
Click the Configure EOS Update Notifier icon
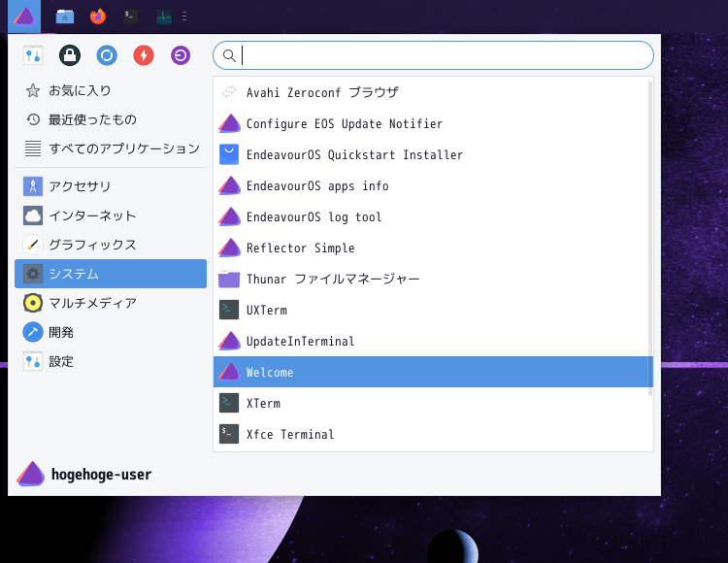(229, 123)
